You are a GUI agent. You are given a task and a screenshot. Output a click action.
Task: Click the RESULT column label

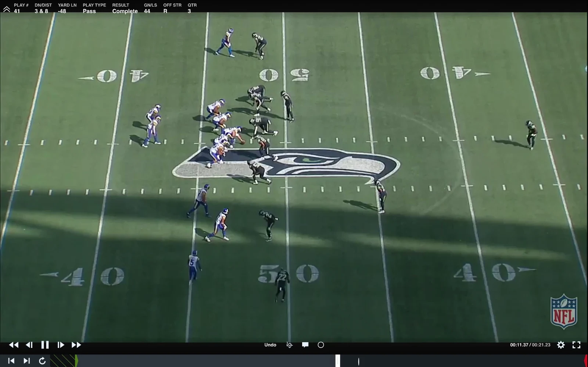pos(121,5)
